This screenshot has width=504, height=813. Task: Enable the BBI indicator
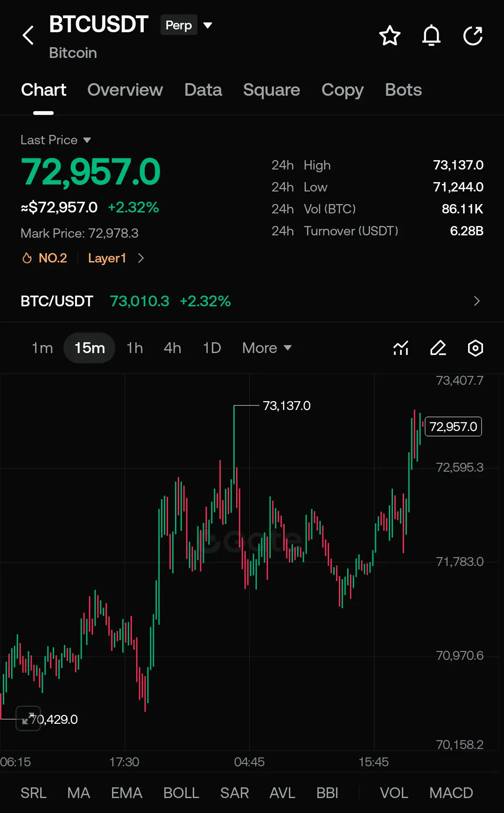[327, 793]
